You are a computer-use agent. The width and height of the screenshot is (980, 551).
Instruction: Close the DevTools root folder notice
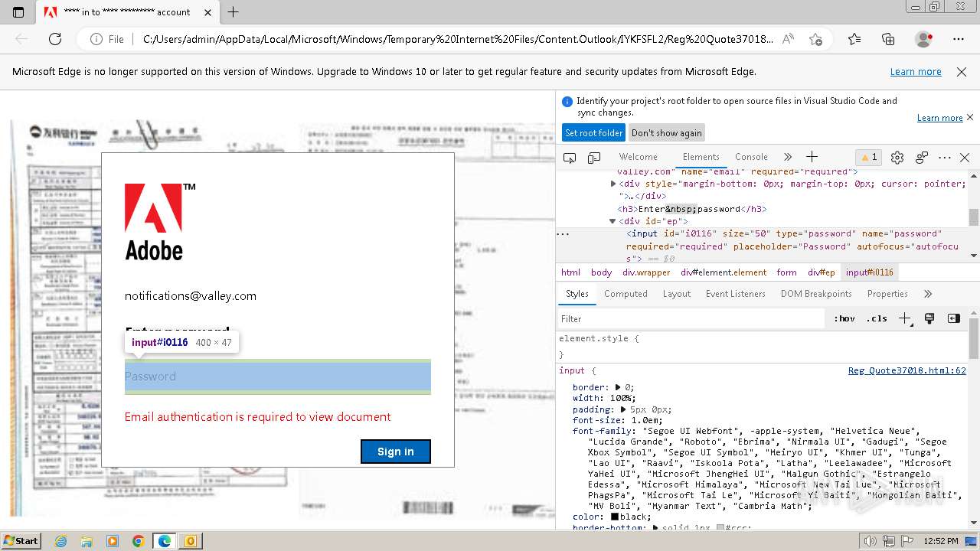point(970,117)
